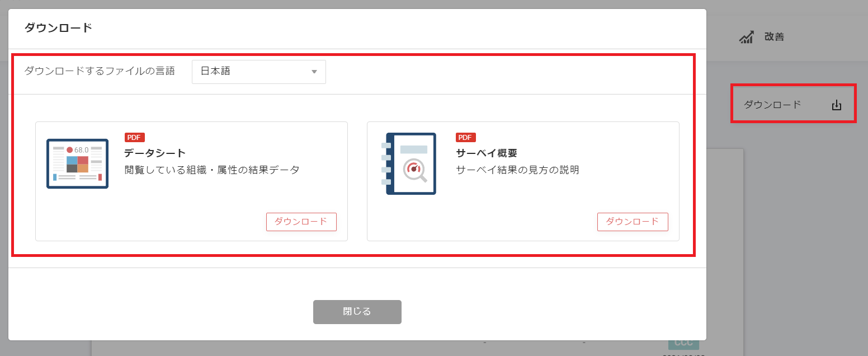Open the 日本語 language dropdown

(258, 72)
